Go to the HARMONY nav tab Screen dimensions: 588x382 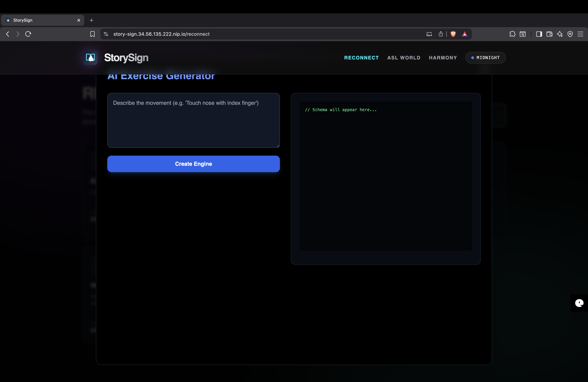(443, 58)
